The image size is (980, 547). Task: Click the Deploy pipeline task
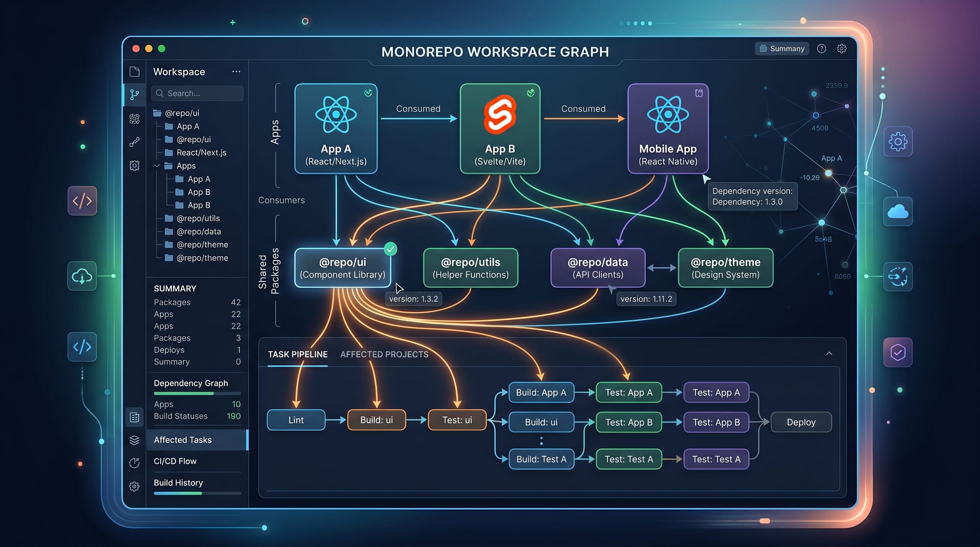[801, 423]
